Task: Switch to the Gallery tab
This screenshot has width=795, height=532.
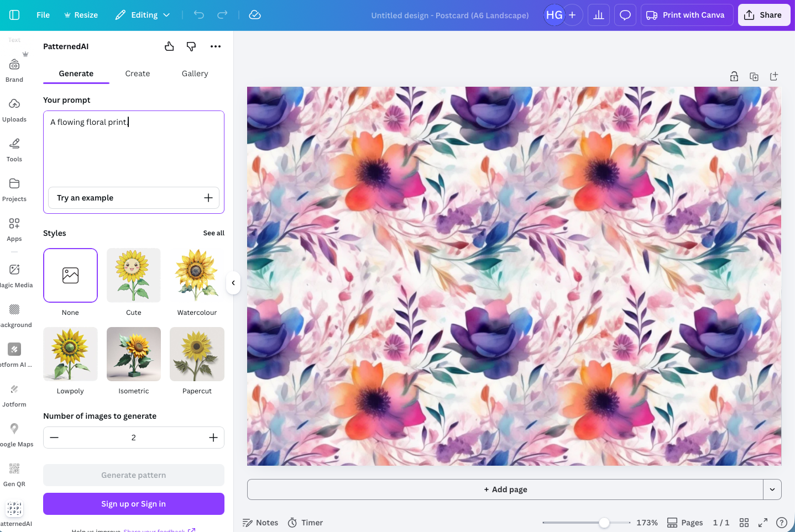Action: coord(195,73)
